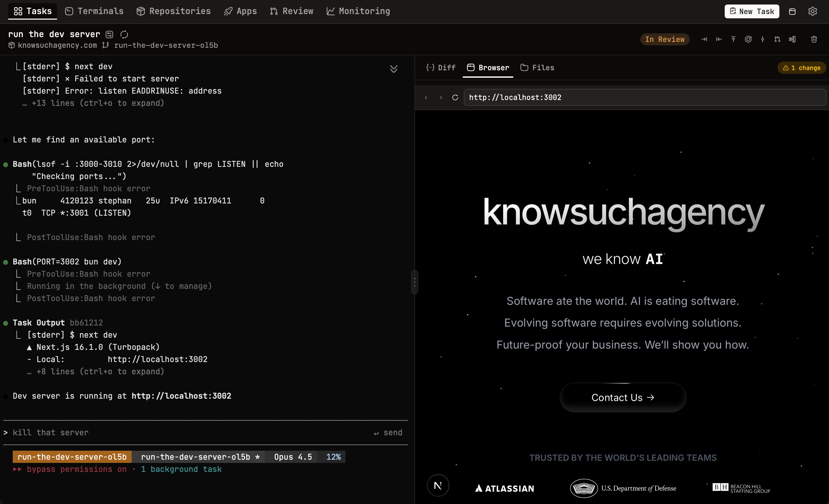Viewport: 829px width, 504px height.
Task: Click the bold http://localhost:3002 link in terminal
Action: 181,396
